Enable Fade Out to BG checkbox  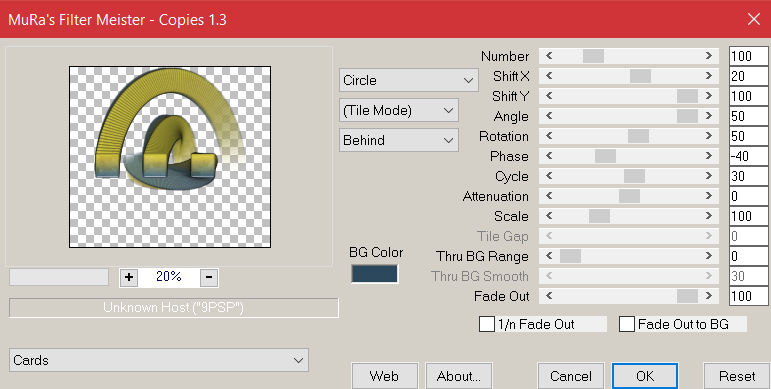626,324
